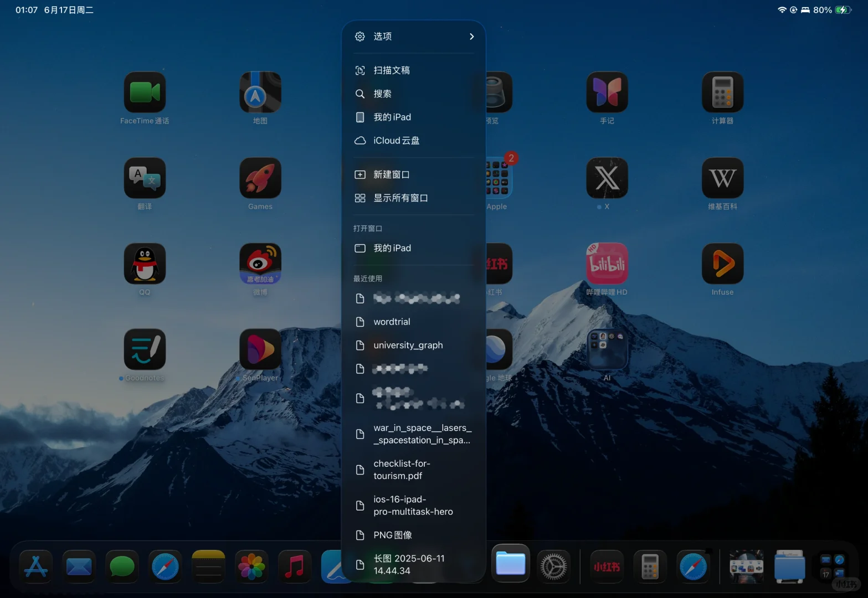Open Settings gear in the dock

pyautogui.click(x=553, y=566)
